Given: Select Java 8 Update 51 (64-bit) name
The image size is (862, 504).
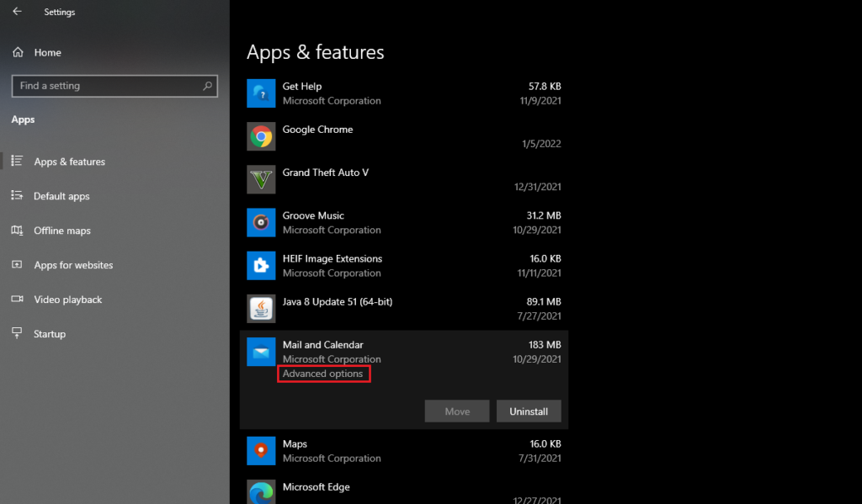Looking at the screenshot, I should click(338, 301).
